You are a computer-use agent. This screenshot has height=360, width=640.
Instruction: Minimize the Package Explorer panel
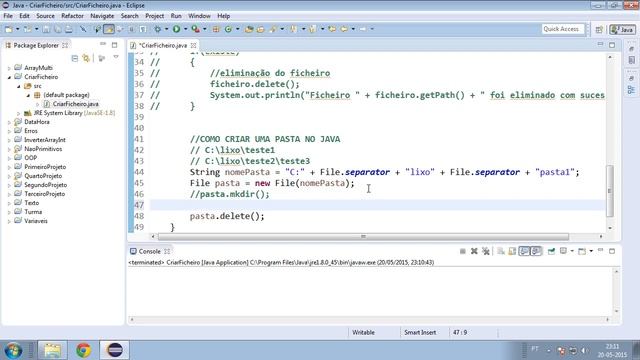pos(103,44)
